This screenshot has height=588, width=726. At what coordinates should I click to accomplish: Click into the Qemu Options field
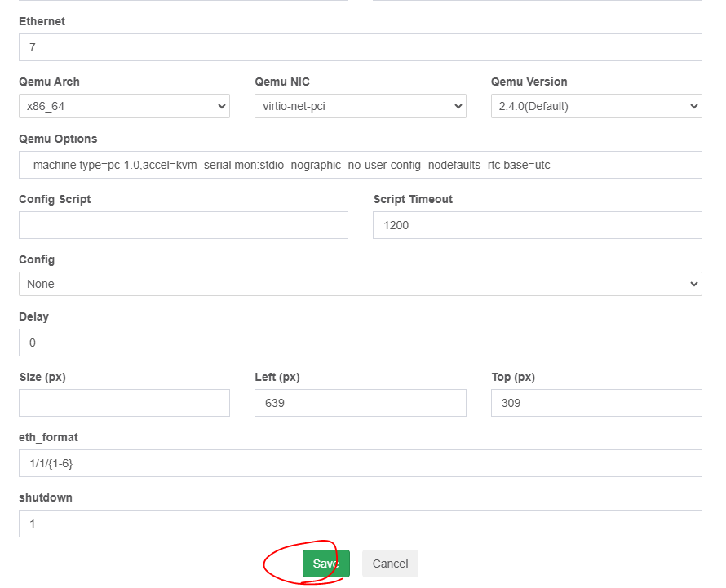[x=361, y=165]
